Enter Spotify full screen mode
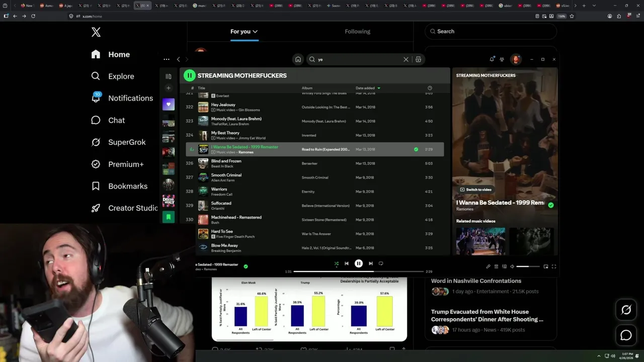The image size is (644, 362). (x=554, y=266)
